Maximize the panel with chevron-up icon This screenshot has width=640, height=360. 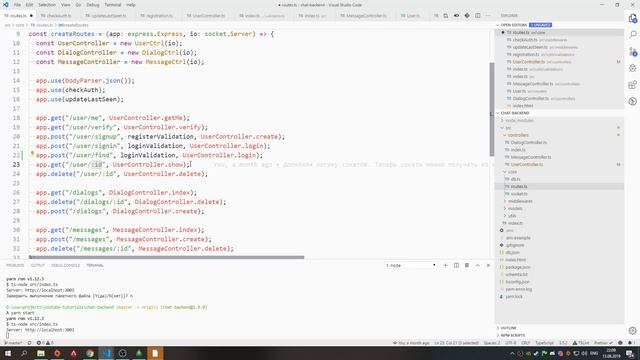(478, 265)
